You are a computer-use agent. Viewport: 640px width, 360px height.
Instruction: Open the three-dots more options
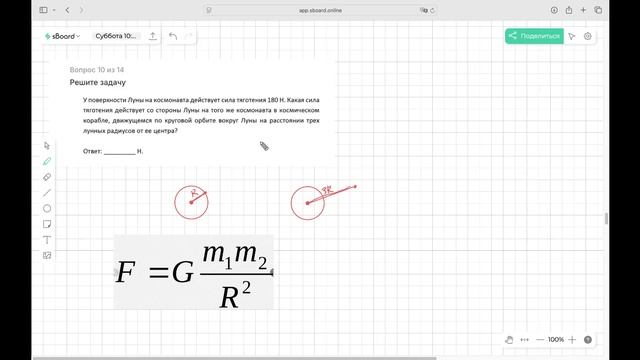click(x=525, y=340)
